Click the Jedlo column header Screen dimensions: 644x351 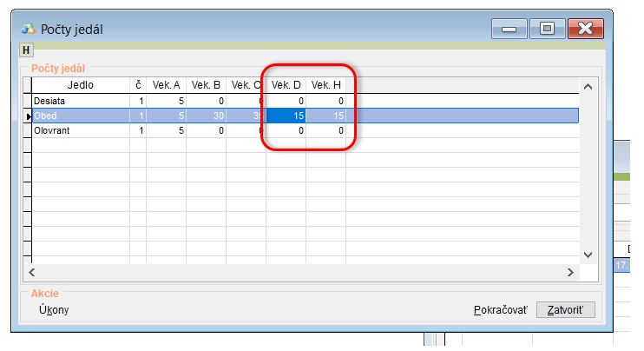tap(80, 85)
